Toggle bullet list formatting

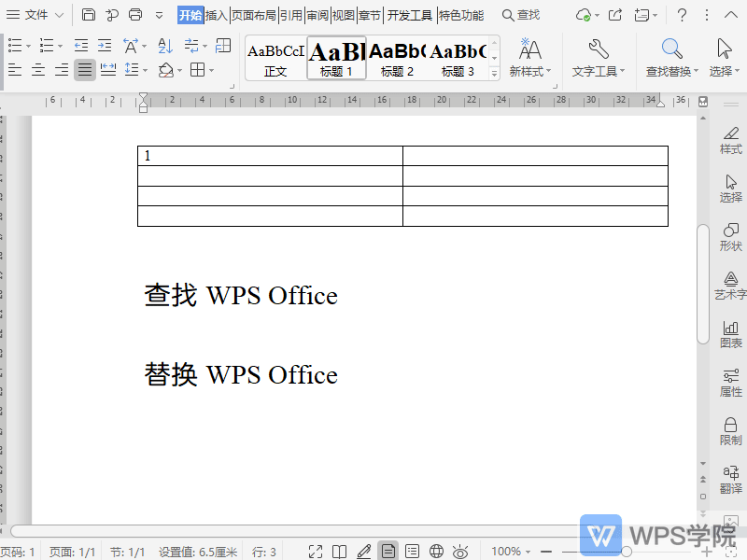click(x=13, y=44)
